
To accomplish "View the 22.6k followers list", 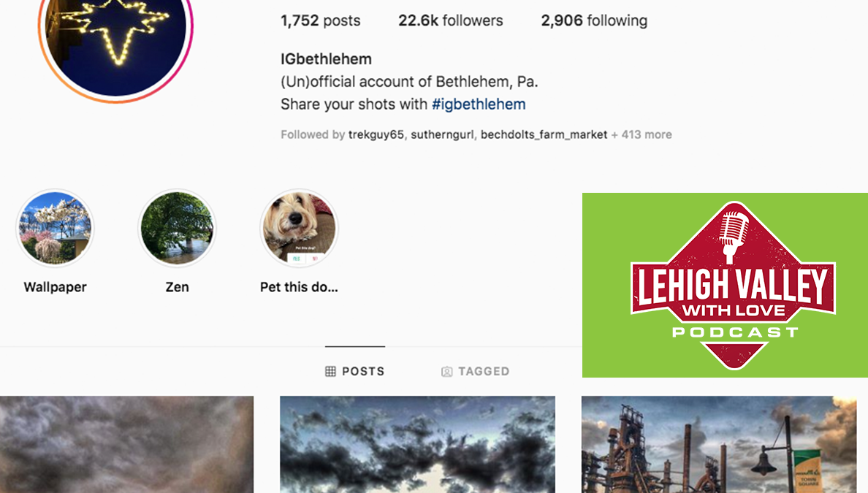I will pyautogui.click(x=451, y=20).
